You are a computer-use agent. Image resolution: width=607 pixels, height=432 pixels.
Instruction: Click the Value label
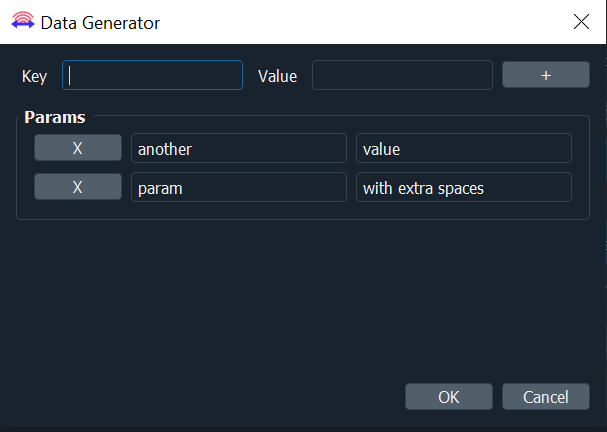[x=278, y=76]
